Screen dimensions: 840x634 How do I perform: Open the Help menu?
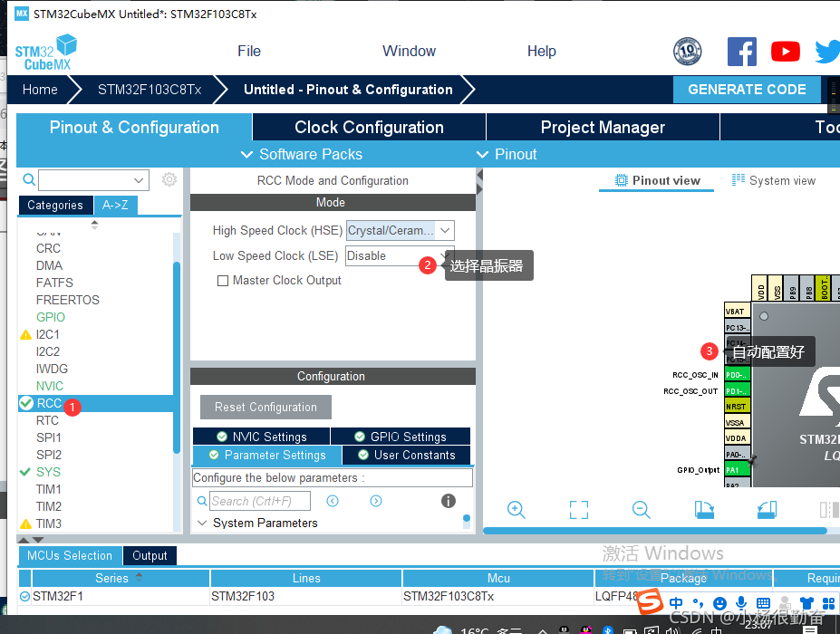(x=542, y=51)
